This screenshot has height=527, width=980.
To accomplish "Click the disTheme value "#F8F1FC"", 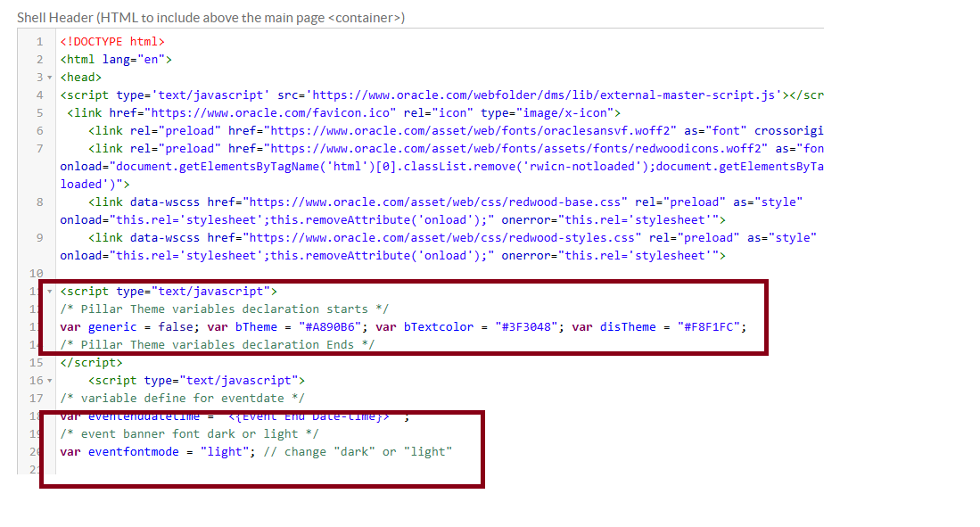I will click(709, 327).
